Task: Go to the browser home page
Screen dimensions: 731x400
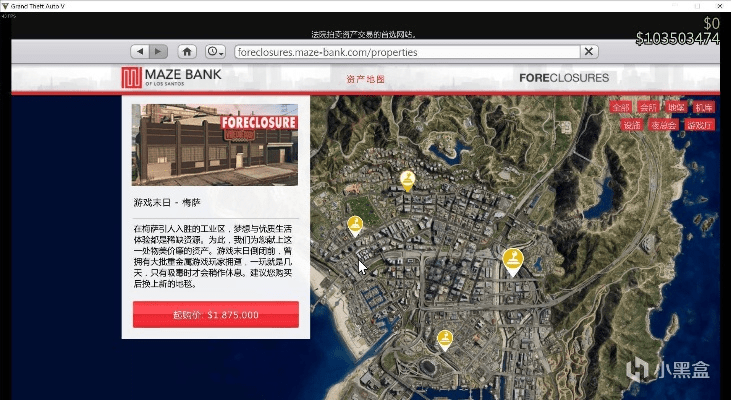Action: coord(187,51)
